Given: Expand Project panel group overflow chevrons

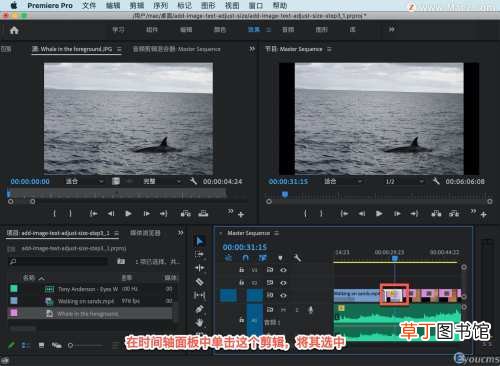Looking at the screenshot, I should tap(180, 233).
